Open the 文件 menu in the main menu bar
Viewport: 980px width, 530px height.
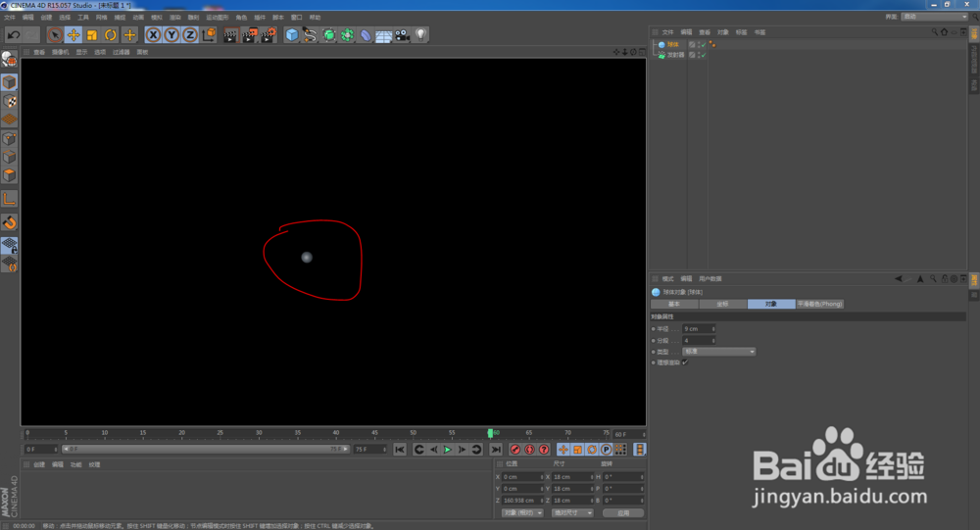click(x=10, y=18)
